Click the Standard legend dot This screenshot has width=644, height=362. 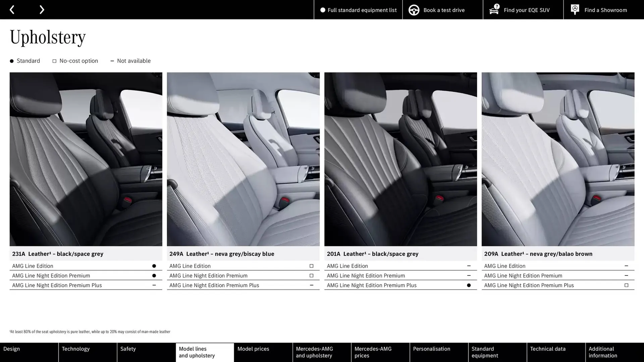tap(12, 61)
